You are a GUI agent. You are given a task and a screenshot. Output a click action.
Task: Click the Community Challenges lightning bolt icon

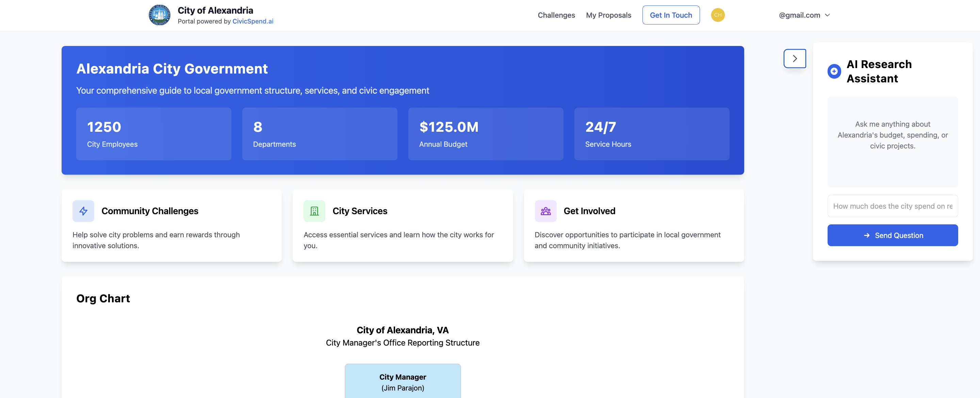coord(83,211)
